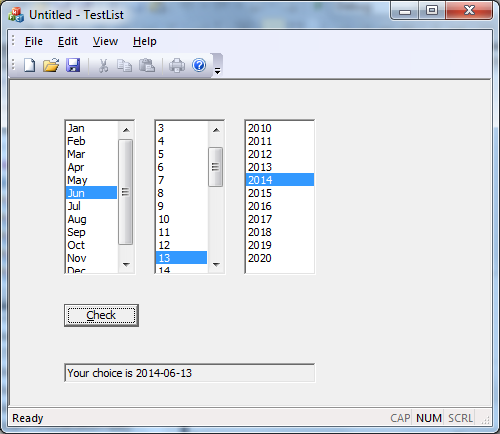
Task: Open About via blue question mark icon
Action: coord(199,65)
